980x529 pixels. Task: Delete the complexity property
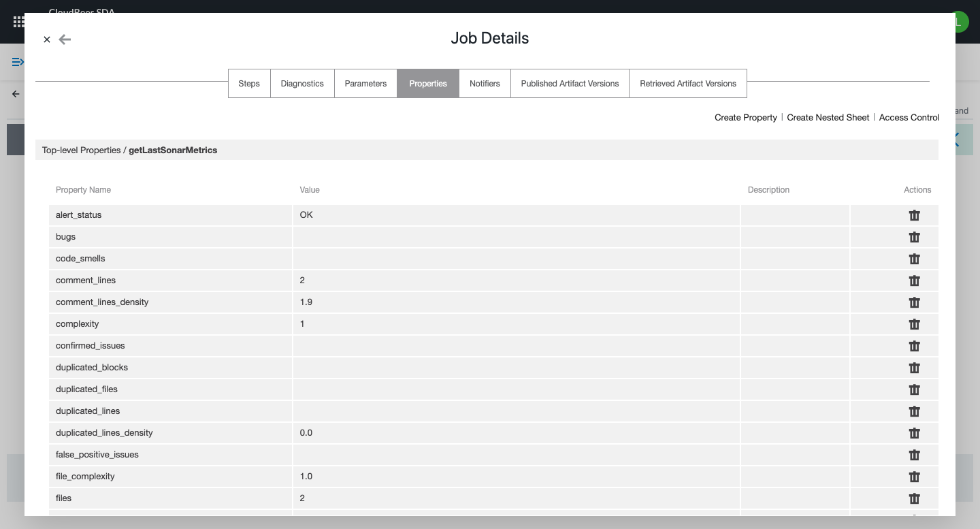click(915, 324)
